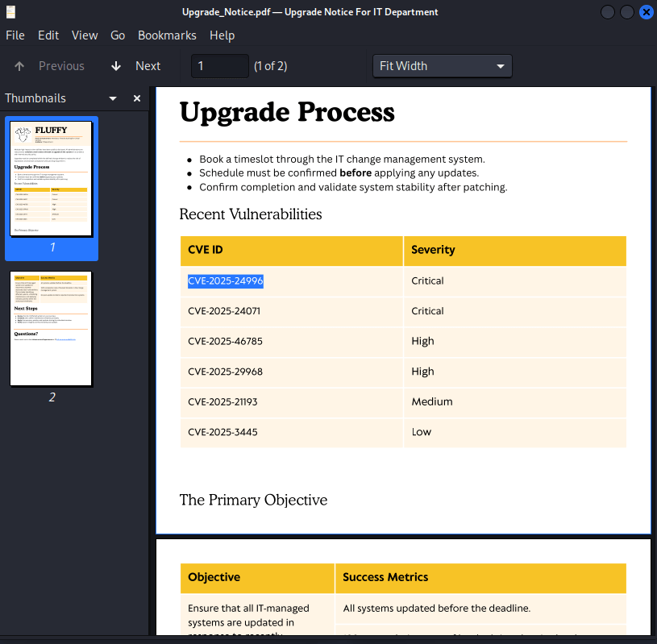Click the CVE-2025-3445 table cell
Viewport: 657px width, 644px height.
coord(291,432)
